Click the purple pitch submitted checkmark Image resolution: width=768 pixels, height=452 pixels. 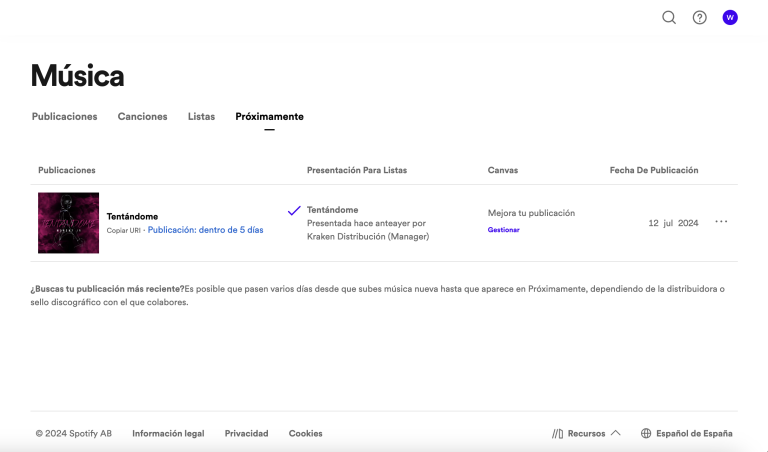click(294, 211)
